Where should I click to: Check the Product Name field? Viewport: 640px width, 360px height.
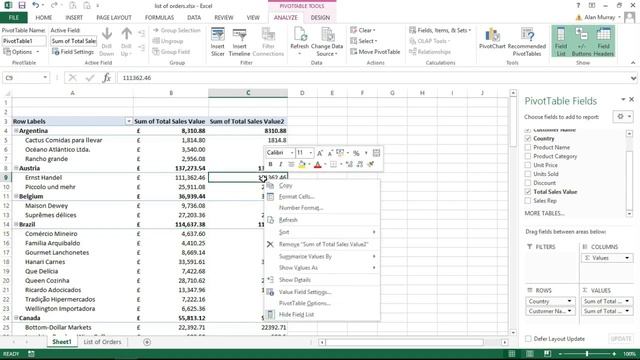528,147
